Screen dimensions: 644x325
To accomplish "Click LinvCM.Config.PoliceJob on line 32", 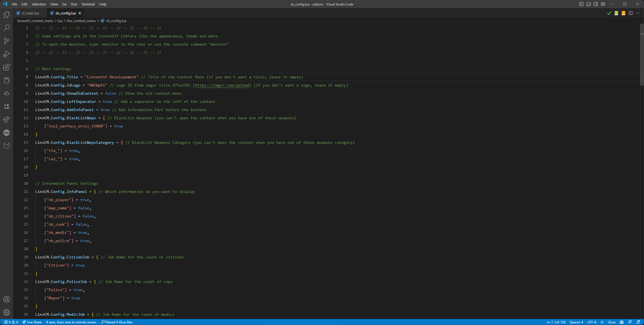I will coord(61,282).
